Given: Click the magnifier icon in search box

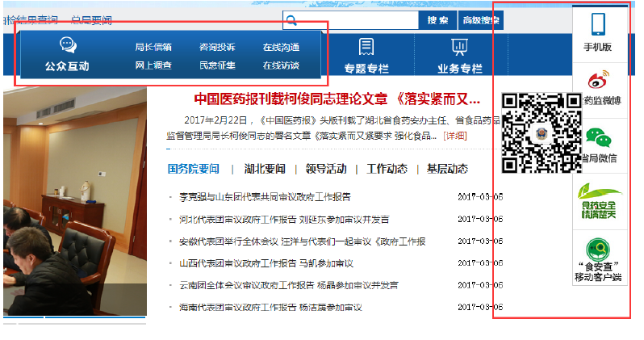Looking at the screenshot, I should point(292,20).
